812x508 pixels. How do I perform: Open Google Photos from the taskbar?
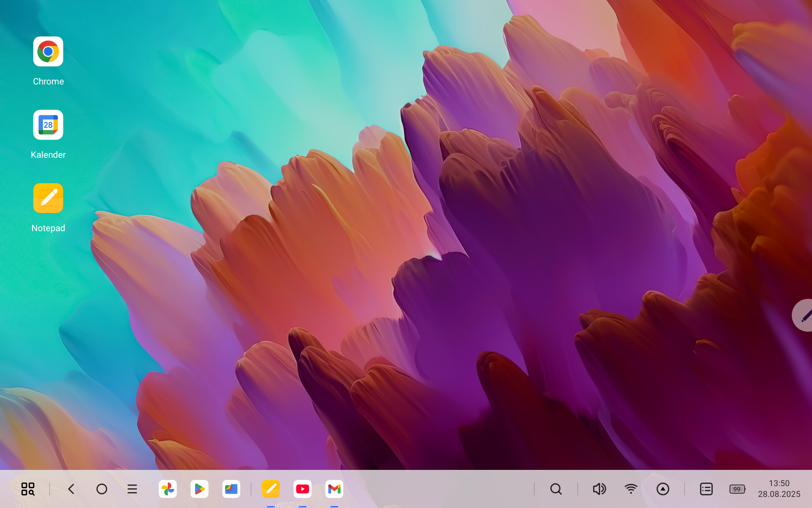(168, 489)
